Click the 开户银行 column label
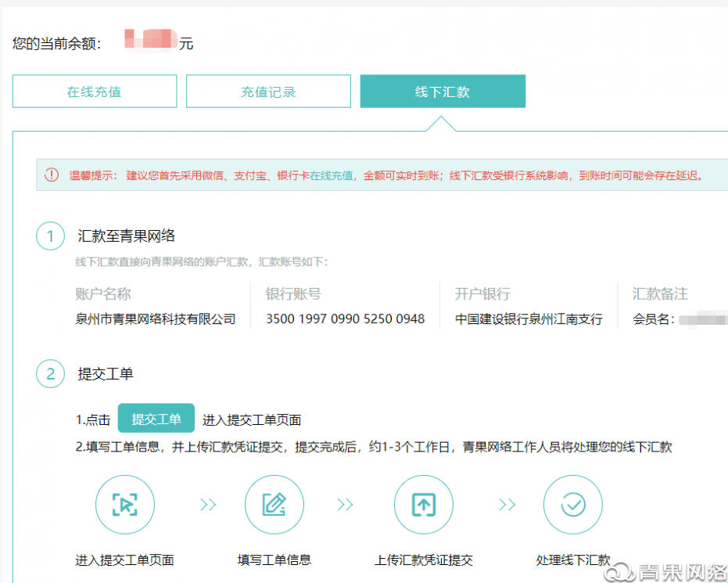The image size is (728, 583). click(483, 294)
